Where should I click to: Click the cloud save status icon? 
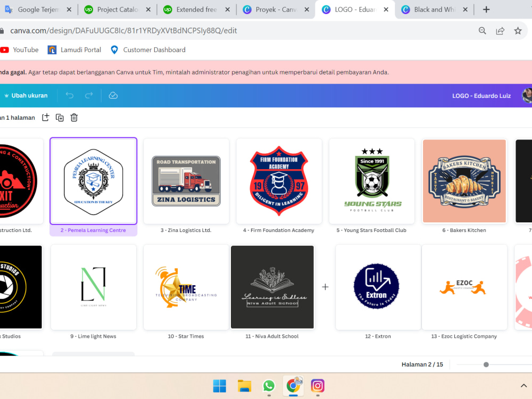pos(113,96)
